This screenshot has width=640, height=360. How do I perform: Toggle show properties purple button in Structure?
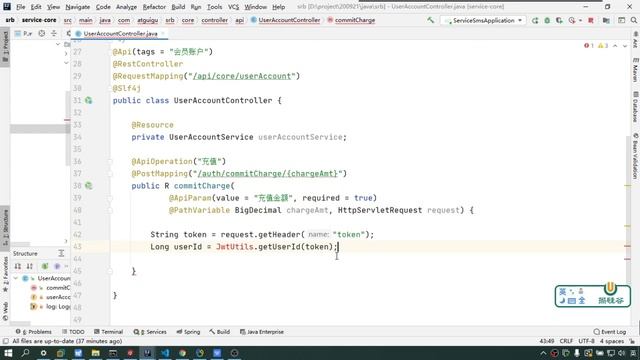(x=57, y=266)
